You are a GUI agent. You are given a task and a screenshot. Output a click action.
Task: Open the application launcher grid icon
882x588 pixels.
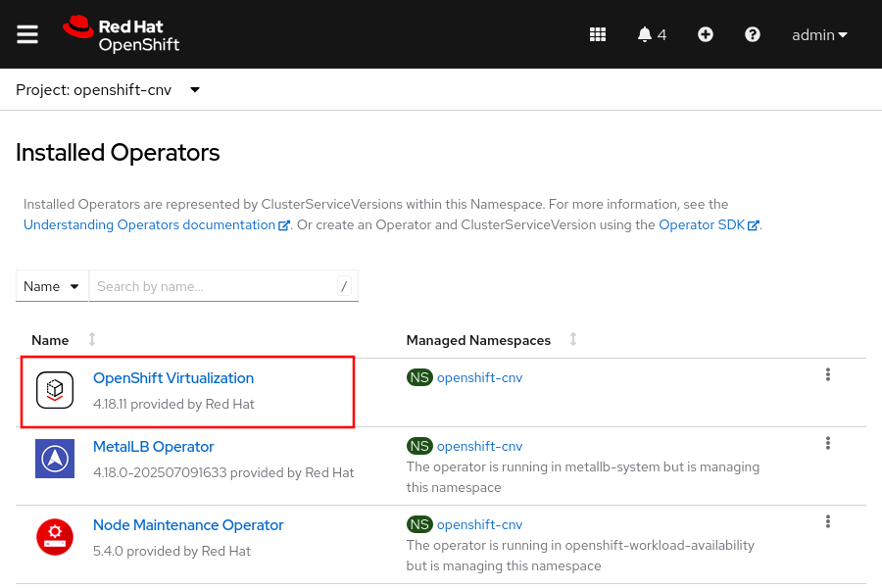[x=598, y=34]
